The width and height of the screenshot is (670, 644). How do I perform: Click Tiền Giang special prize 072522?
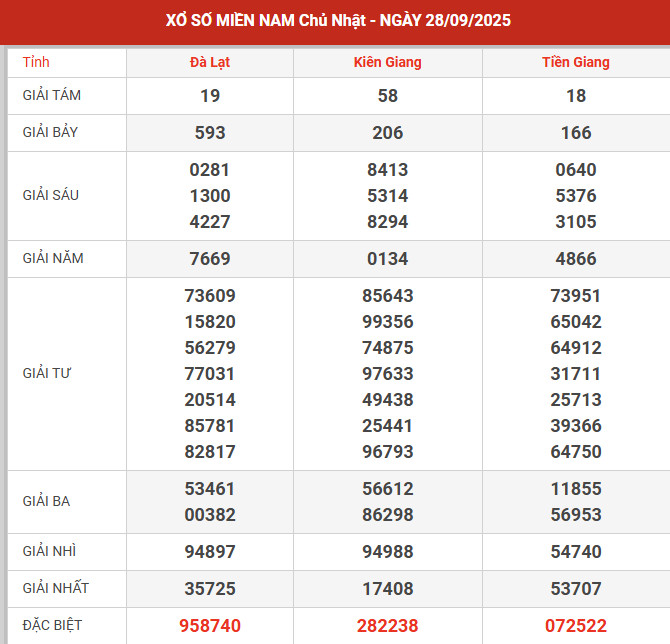576,625
